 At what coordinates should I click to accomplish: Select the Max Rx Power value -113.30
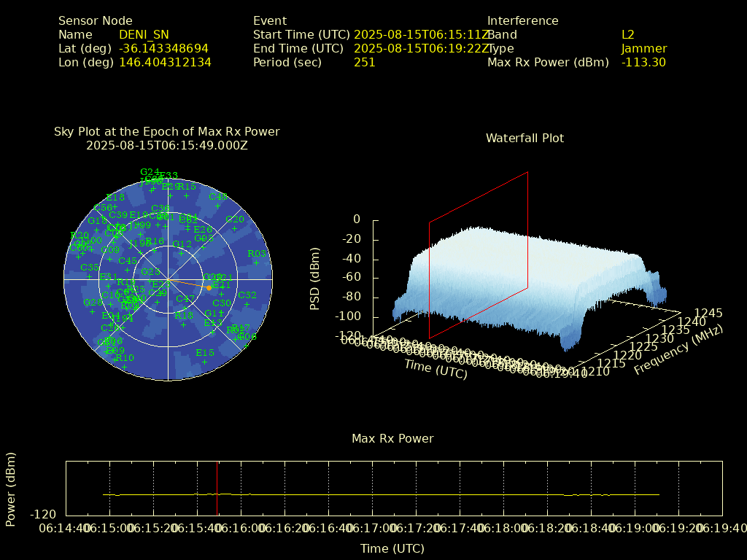[643, 63]
